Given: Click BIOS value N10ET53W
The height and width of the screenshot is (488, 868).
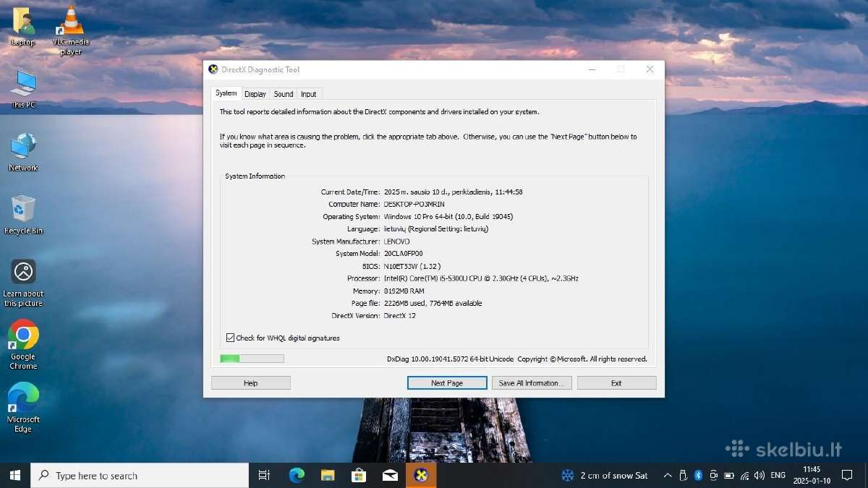Looking at the screenshot, I should coord(412,266).
